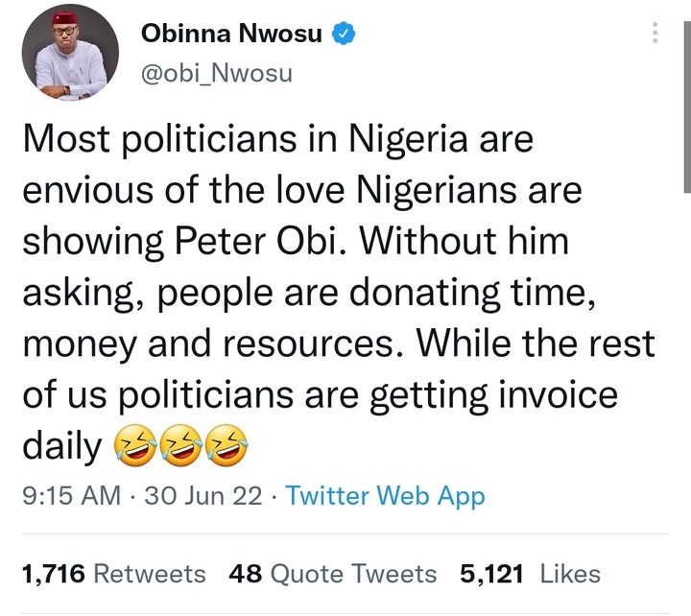This screenshot has height=616, width=691.
Task: Click the blue verified badge
Action: click(345, 35)
